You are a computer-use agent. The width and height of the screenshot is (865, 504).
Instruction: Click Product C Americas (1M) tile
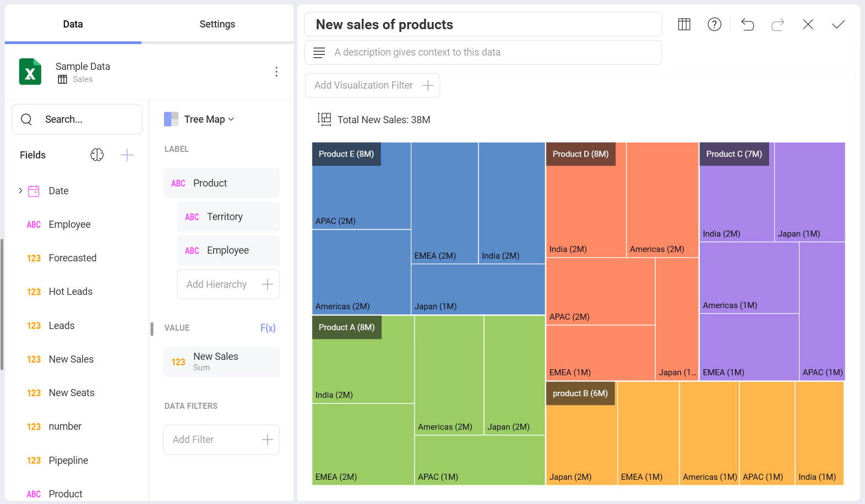click(749, 277)
